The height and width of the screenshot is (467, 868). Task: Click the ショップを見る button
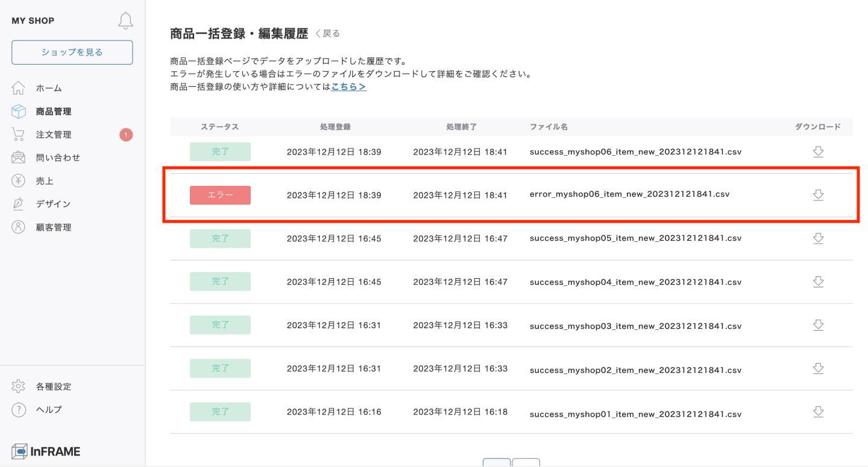point(72,52)
